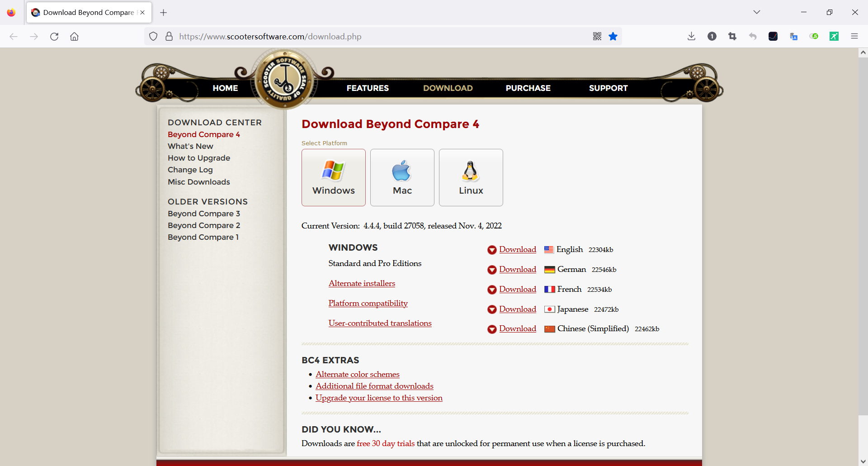Open What's New in the sidebar

click(x=190, y=146)
